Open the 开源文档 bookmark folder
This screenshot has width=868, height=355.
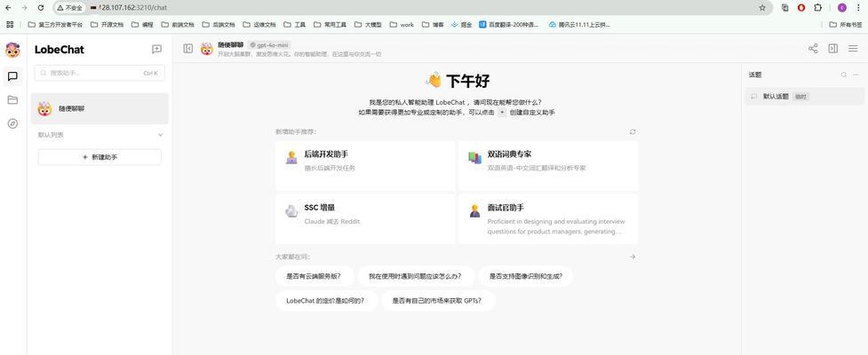(x=107, y=24)
